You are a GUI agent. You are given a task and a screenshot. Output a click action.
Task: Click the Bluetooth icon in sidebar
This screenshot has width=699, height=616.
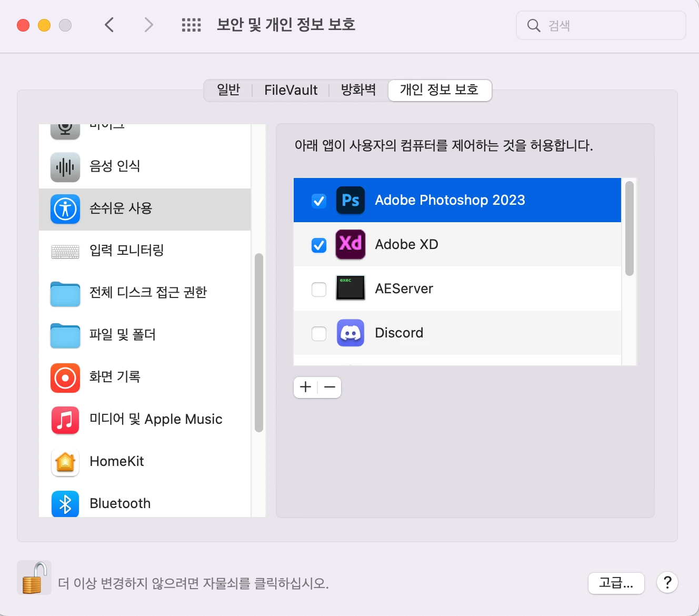[65, 504]
